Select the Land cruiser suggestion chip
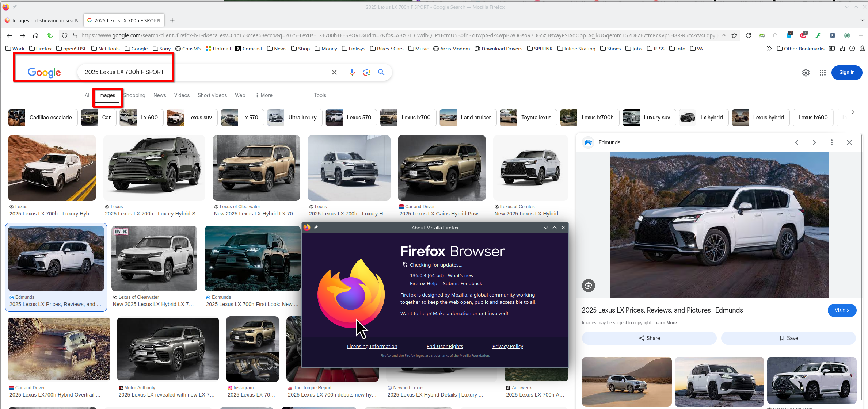Screen dimensions: 868x409 pos(468,118)
